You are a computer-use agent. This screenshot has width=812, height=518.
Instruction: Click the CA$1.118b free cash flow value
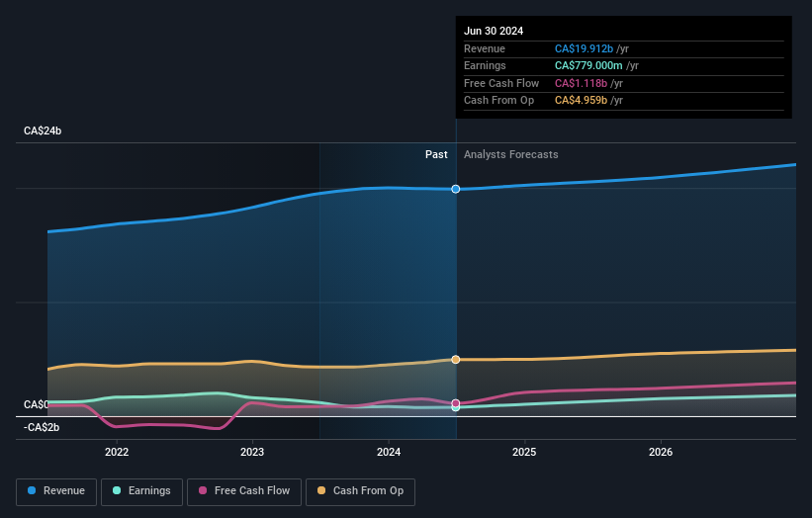581,83
